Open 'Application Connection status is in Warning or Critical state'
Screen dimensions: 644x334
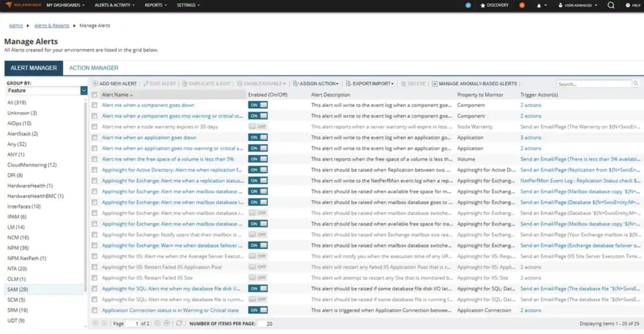tap(170, 310)
